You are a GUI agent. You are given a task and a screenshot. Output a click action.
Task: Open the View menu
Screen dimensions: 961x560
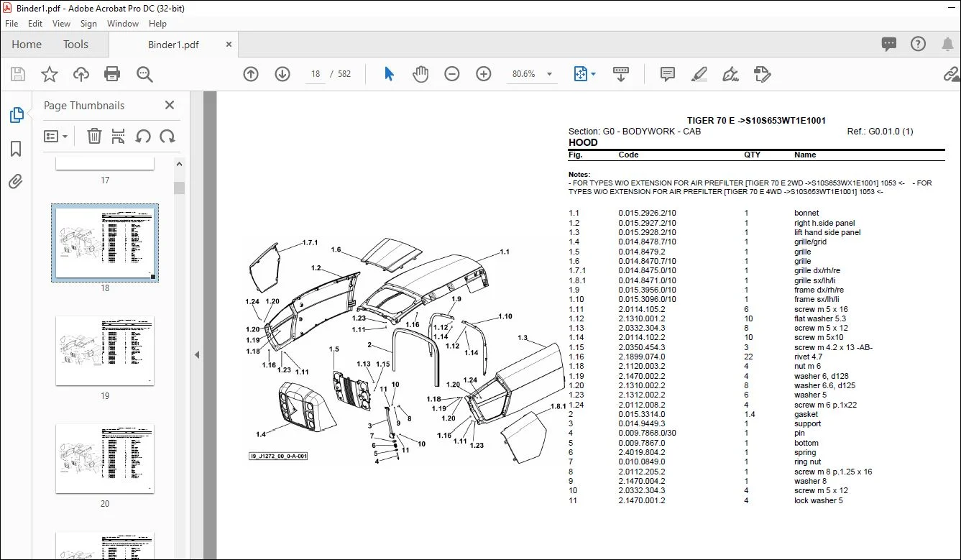62,24
